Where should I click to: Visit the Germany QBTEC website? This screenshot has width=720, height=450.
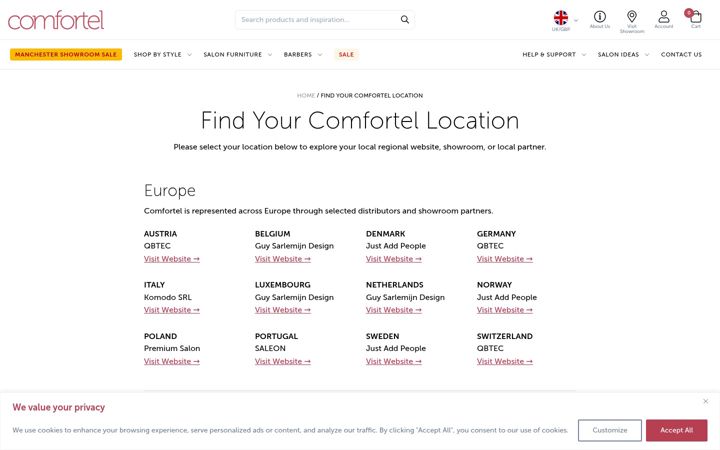[505, 259]
